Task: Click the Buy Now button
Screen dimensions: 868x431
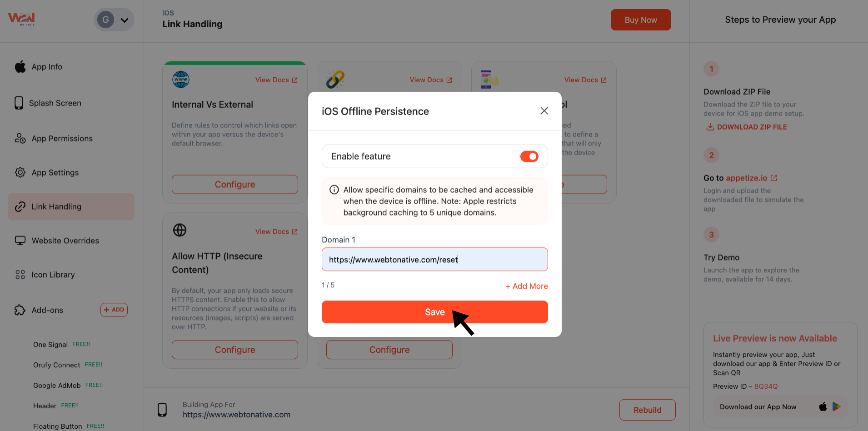Action: point(640,20)
